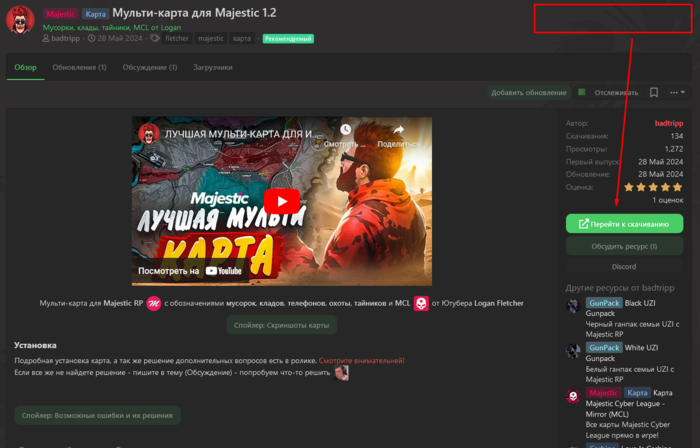This screenshot has width=700, height=448.
Task: Click the карта tag
Action: tap(242, 38)
